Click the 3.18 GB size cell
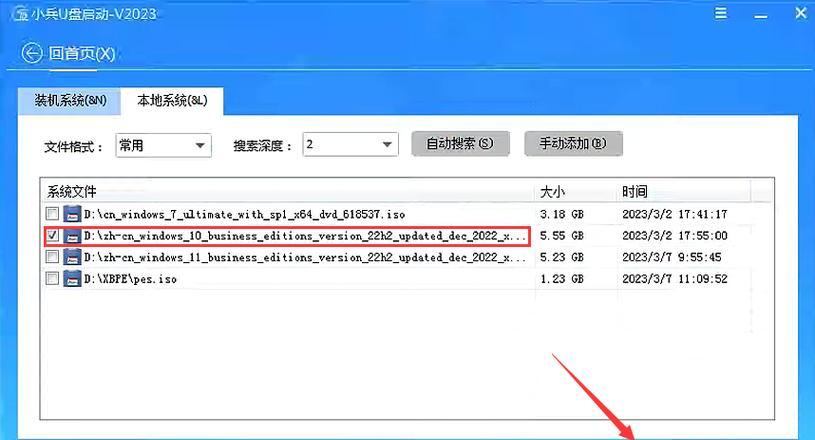Image resolution: width=815 pixels, height=440 pixels. 562,215
